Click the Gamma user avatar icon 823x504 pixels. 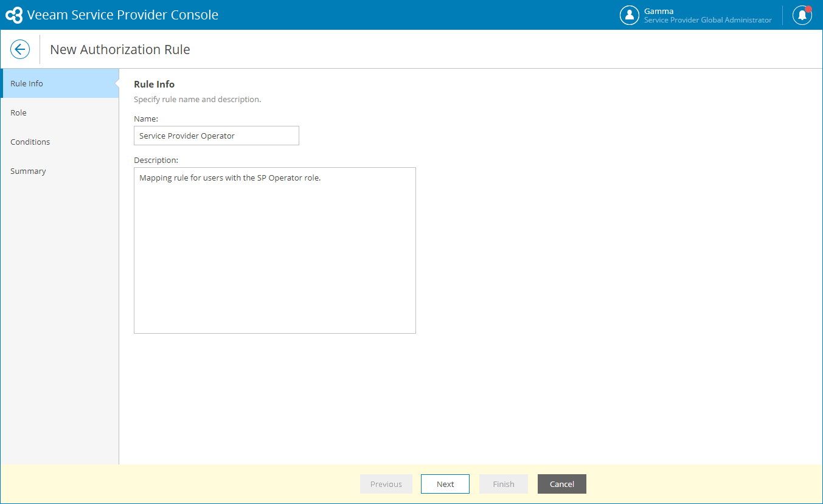tap(630, 15)
